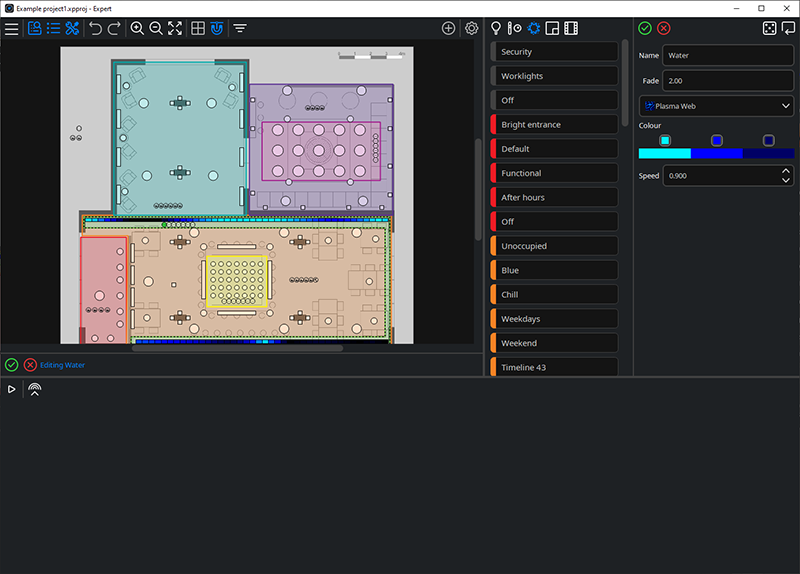Switch to the film strip tab
Image resolution: width=800 pixels, height=574 pixels.
click(x=571, y=28)
